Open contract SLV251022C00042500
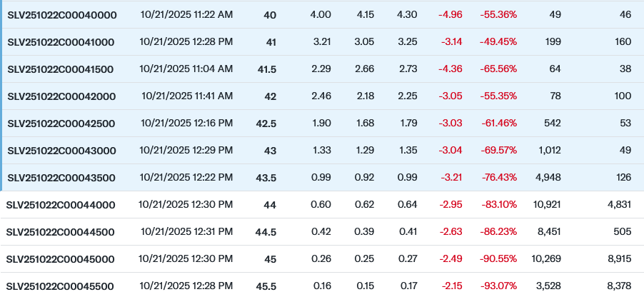 [61, 124]
